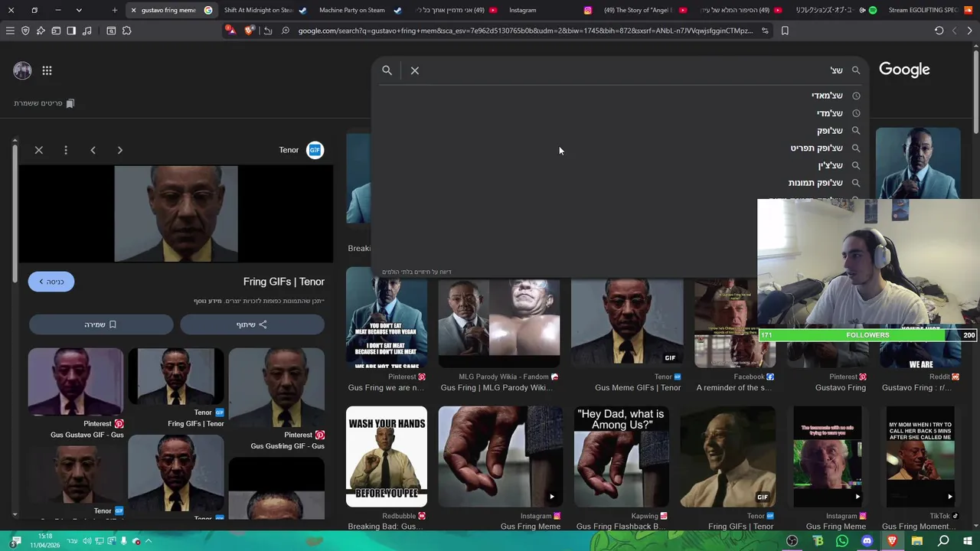Open the Tenor source link in preview header
This screenshot has height=551, width=980.
point(301,150)
